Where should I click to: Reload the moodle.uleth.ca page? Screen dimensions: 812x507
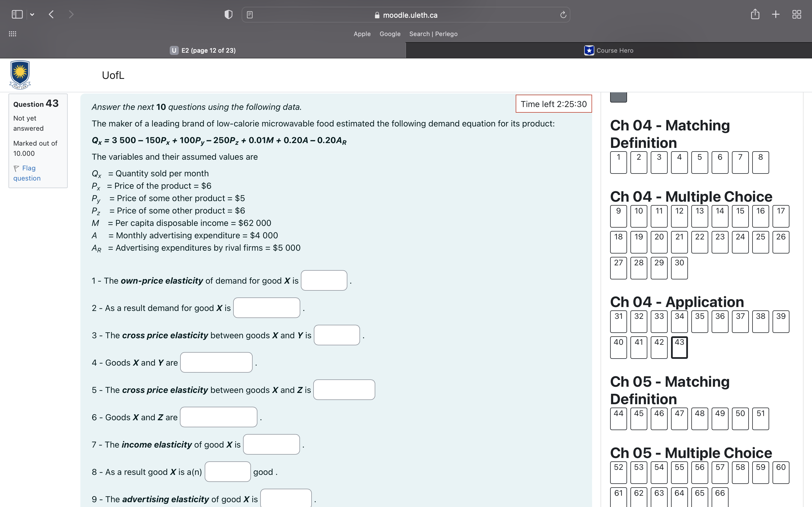click(x=562, y=15)
